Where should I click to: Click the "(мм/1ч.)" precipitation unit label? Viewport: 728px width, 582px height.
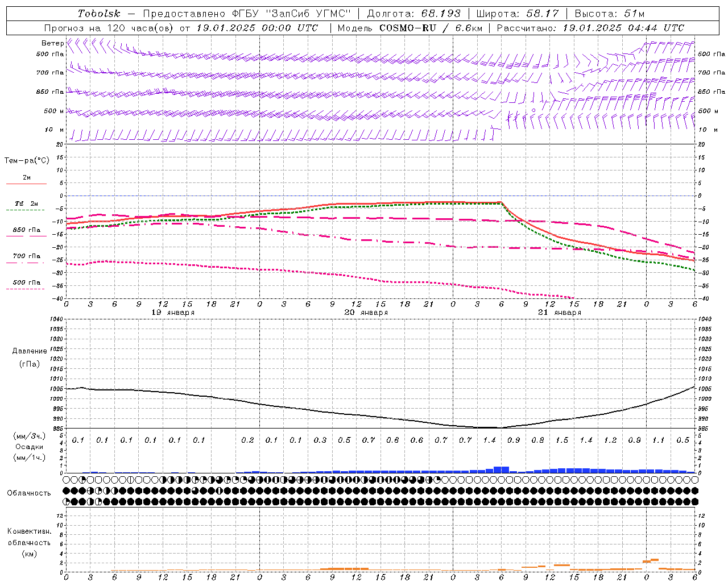click(x=30, y=458)
